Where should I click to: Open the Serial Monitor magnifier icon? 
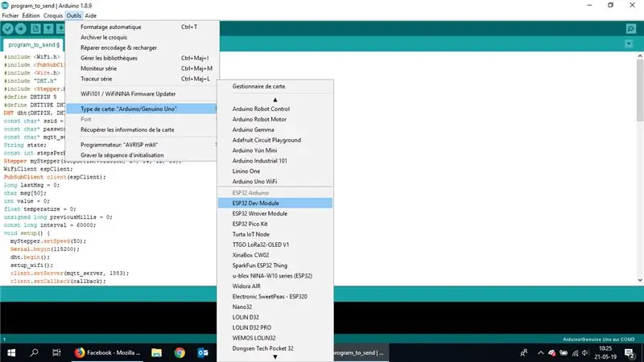(x=631, y=28)
